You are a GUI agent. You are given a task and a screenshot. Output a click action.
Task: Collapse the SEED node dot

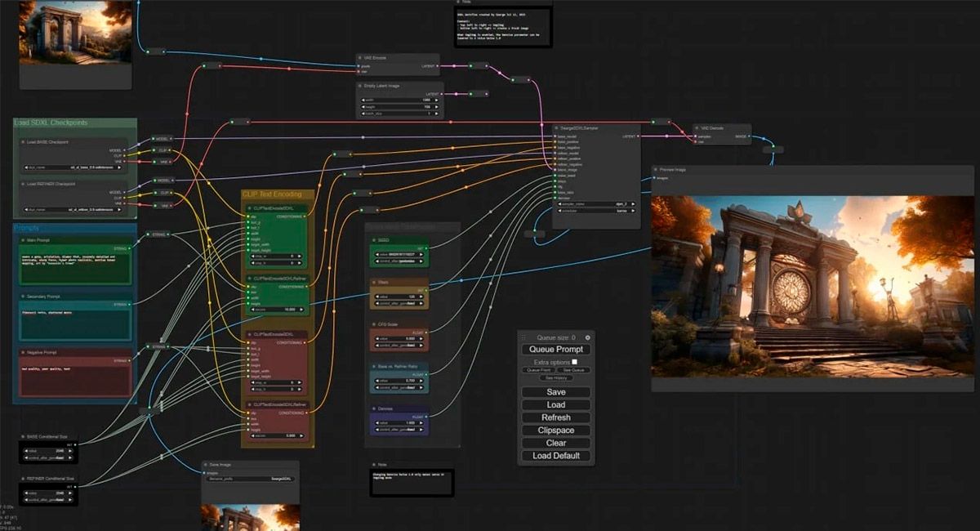373,240
